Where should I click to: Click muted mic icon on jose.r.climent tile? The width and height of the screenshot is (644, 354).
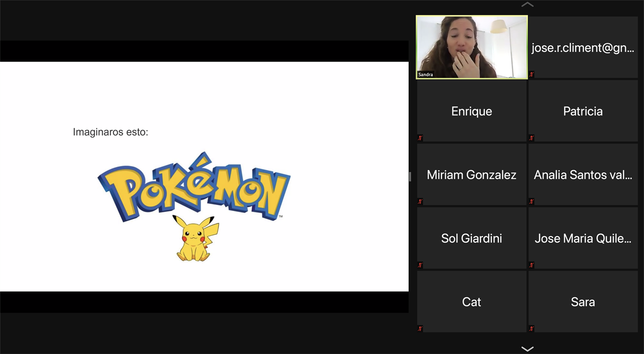point(531,74)
